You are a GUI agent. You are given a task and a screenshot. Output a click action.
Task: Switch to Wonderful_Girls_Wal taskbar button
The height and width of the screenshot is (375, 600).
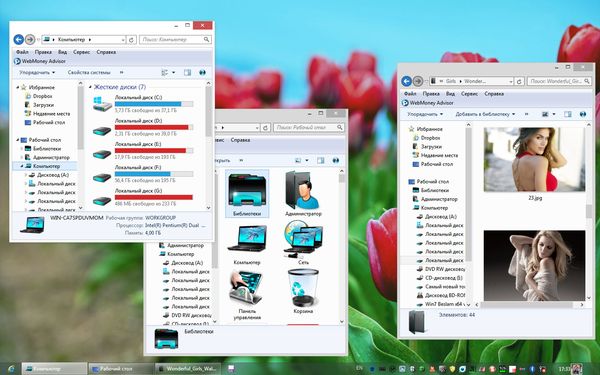(188, 369)
